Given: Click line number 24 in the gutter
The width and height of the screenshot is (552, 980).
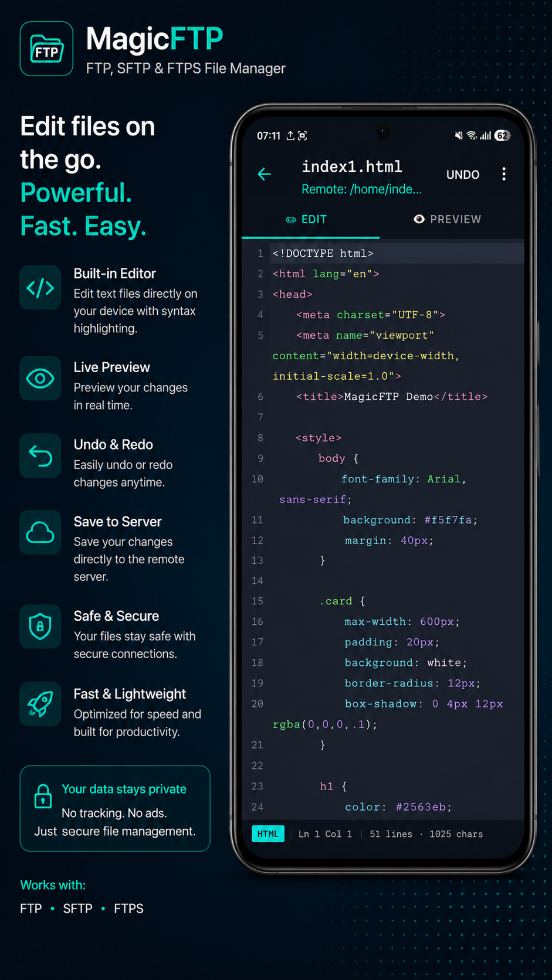Looking at the screenshot, I should coord(258,807).
